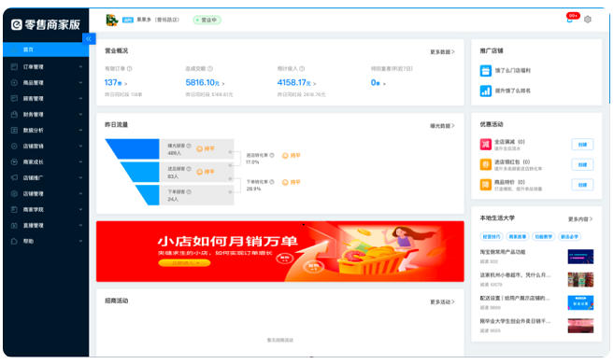The height and width of the screenshot is (364, 614).
Task: Click info icon next to 下单转化率
Action: coord(272,182)
